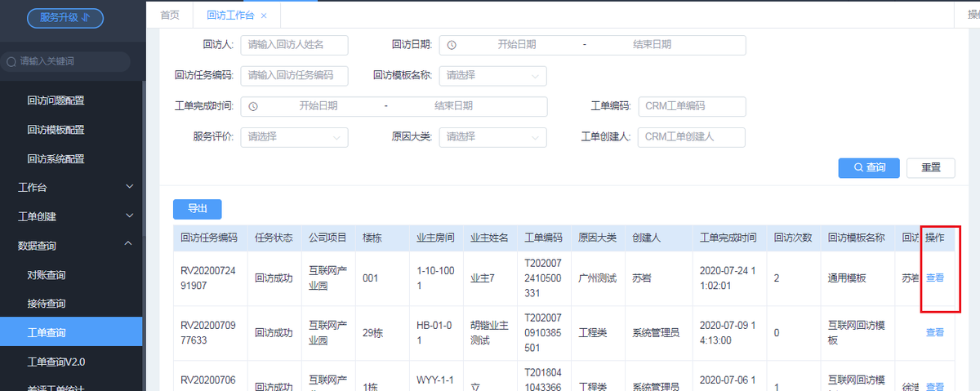Close the 回访工作台 tab
Screen dimensions: 980x391
tap(264, 16)
